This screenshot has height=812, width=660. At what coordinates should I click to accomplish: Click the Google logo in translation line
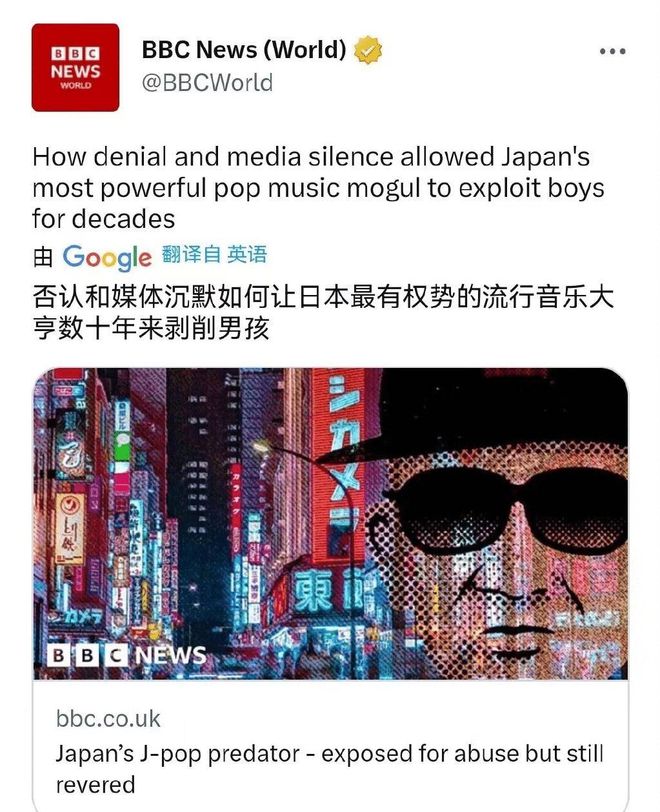(x=107, y=257)
